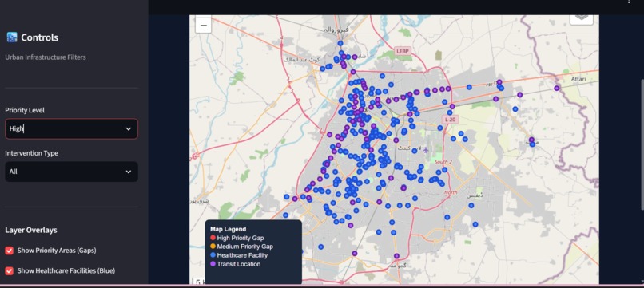
Task: Open the Priority Level dropdown showing High
Action: [x=71, y=128]
